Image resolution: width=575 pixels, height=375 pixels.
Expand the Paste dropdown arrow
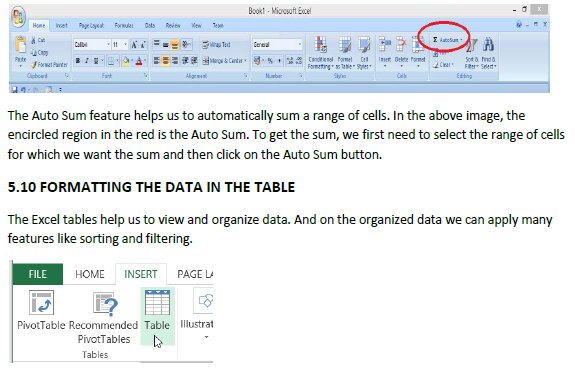click(x=21, y=66)
